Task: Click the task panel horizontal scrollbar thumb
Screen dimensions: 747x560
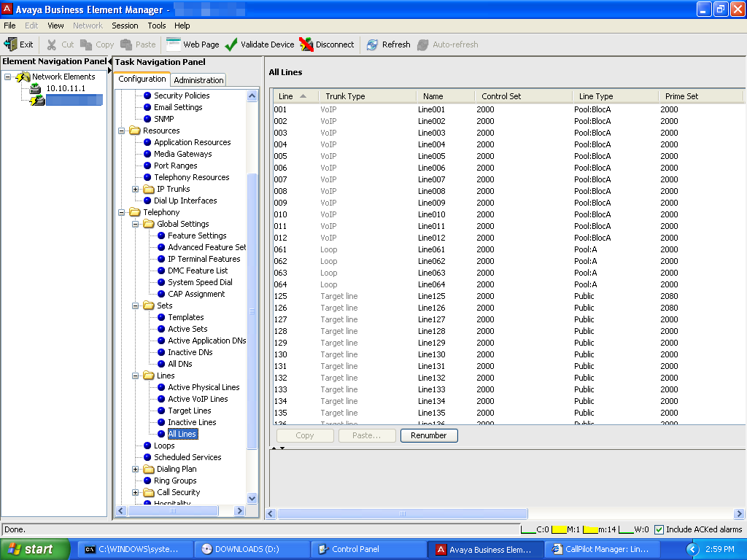Action: tap(173, 511)
